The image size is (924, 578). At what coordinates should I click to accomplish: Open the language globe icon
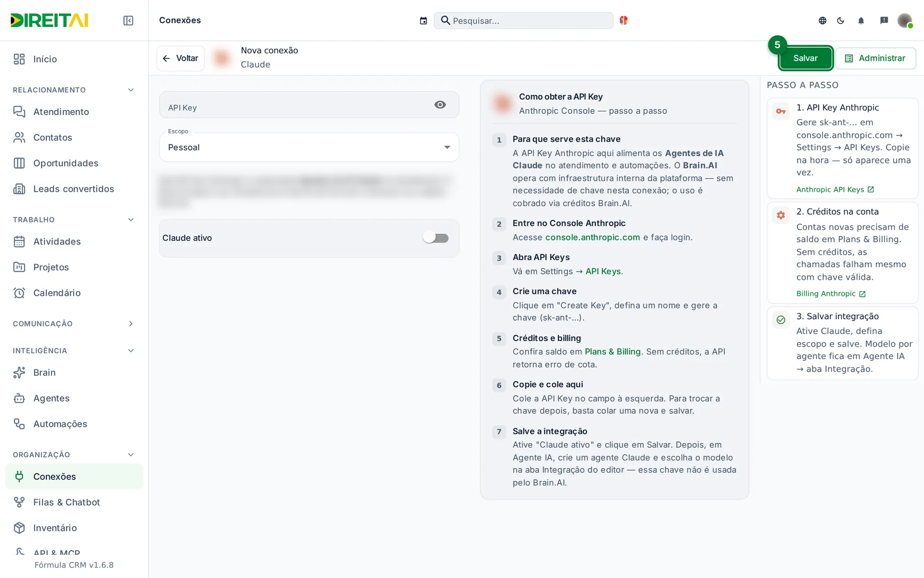822,20
